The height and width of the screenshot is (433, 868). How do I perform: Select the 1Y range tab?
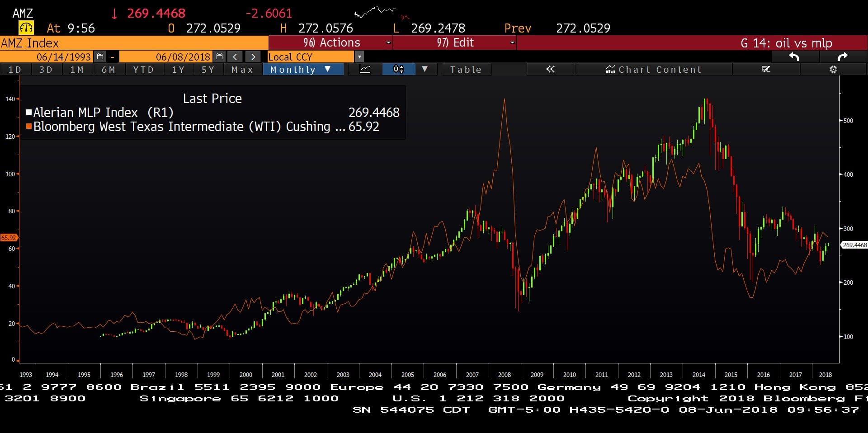179,69
